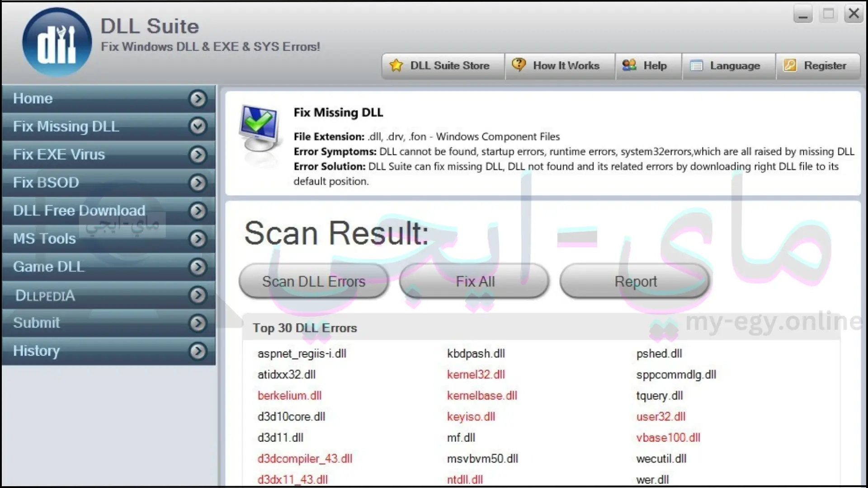Click the people icon next to Help
The height and width of the screenshot is (488, 868).
pyautogui.click(x=629, y=66)
